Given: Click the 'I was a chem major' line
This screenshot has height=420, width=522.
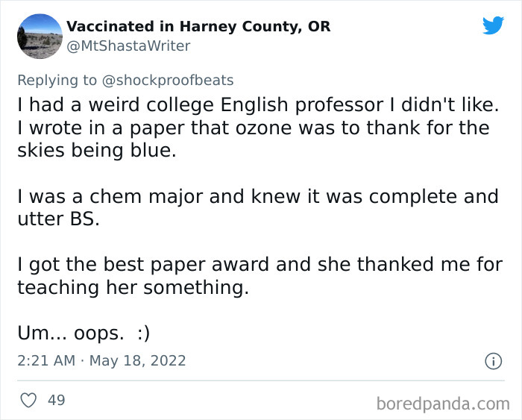Looking at the screenshot, I should pos(257,197).
